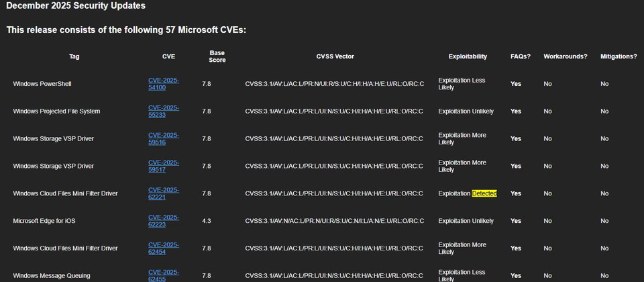Click the CVE-2025-62223 link
The width and height of the screenshot is (644, 282).
[x=163, y=221]
